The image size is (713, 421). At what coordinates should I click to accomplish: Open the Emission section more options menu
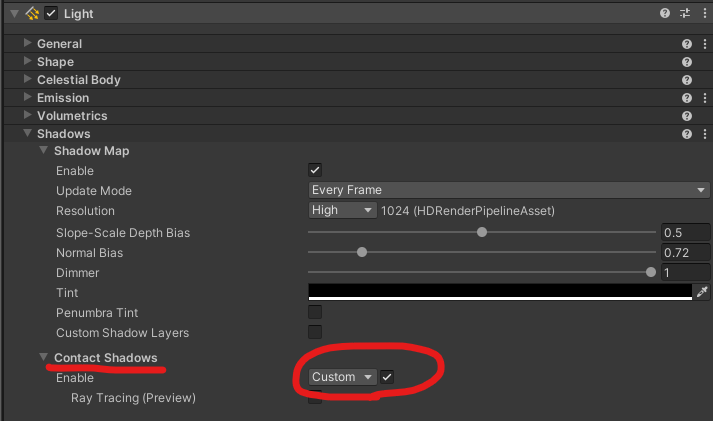coord(704,98)
